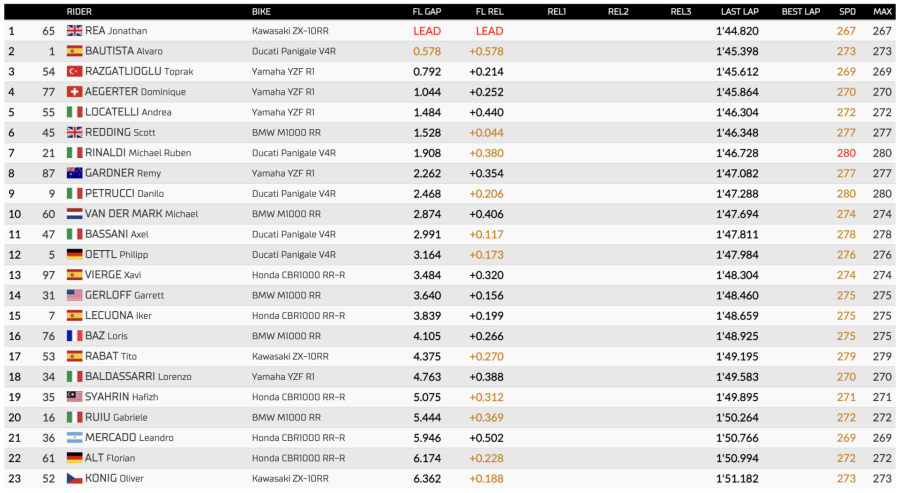
Task: Click the British flag beside REA Jonathan
Action: click(x=74, y=31)
